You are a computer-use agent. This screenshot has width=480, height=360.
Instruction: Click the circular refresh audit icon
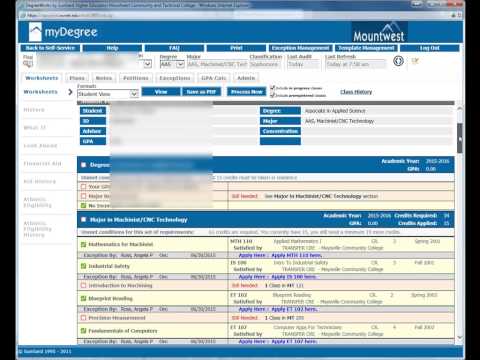[398, 61]
